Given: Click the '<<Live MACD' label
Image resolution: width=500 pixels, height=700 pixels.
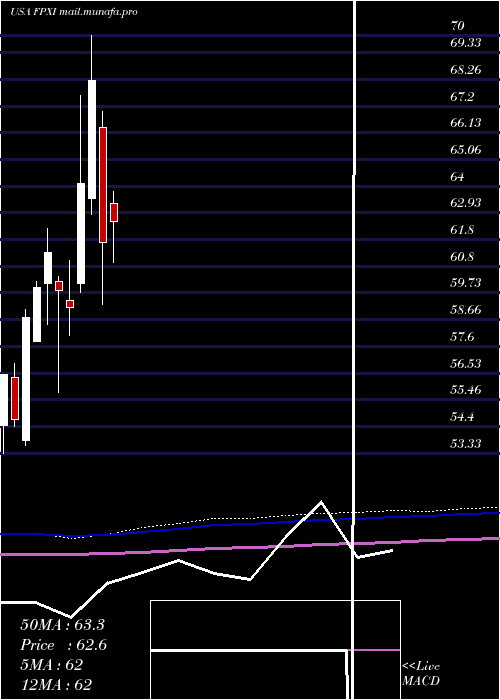Looking at the screenshot, I should point(421,674).
